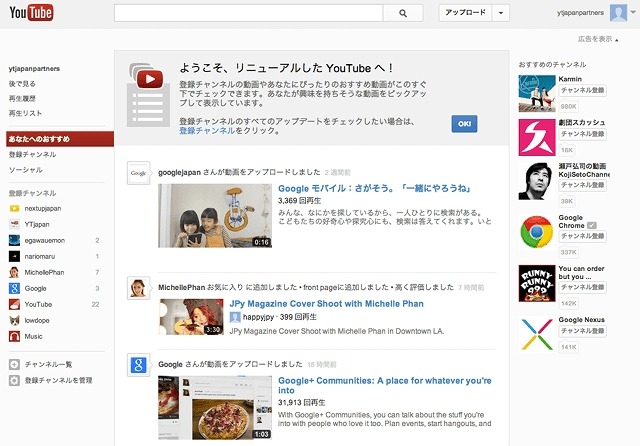Subscribe to Google Nexus via チャンネル登録
640x446 pixels.
tap(582, 331)
